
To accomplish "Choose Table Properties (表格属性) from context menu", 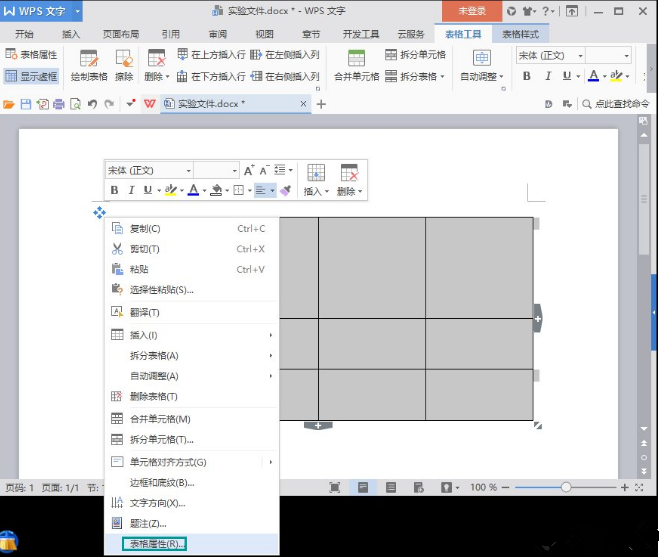I will pyautogui.click(x=157, y=544).
